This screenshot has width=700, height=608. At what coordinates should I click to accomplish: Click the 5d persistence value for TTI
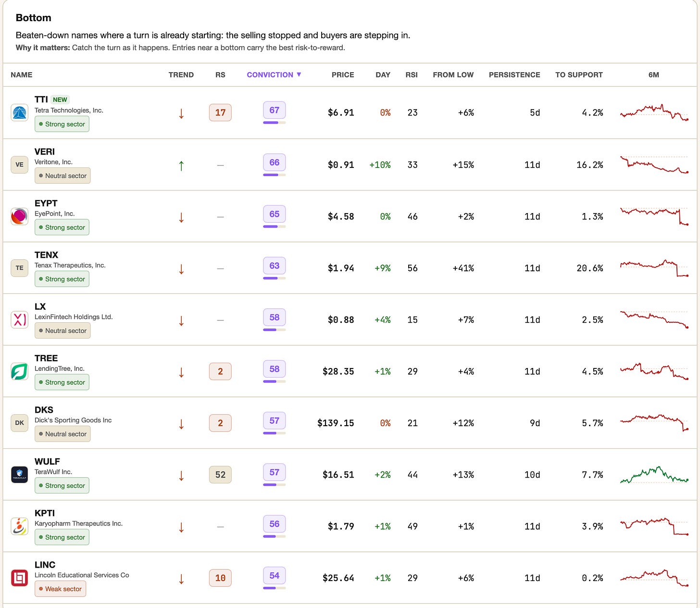coord(535,113)
